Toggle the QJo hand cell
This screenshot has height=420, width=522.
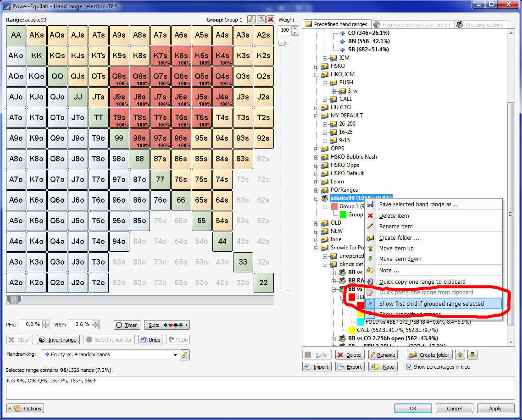click(57, 97)
